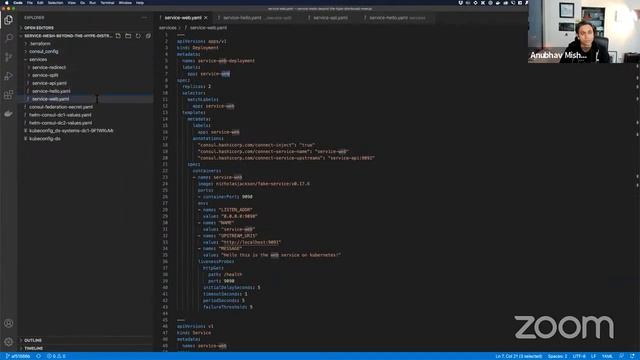The image size is (640, 360).
Task: Open the Terminal menu
Action: point(107,2)
